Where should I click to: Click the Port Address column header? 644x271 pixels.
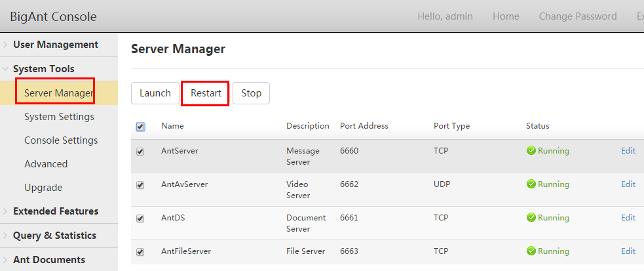[x=364, y=126]
